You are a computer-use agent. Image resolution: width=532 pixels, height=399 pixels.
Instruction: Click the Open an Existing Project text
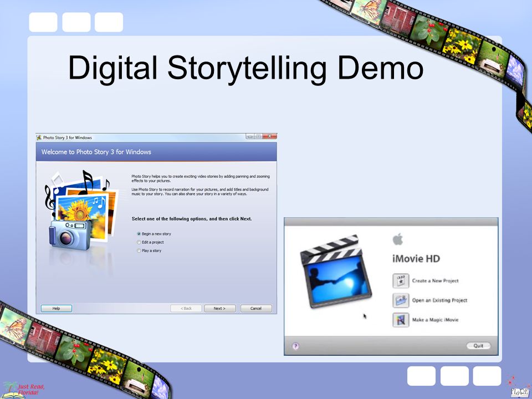pos(439,300)
